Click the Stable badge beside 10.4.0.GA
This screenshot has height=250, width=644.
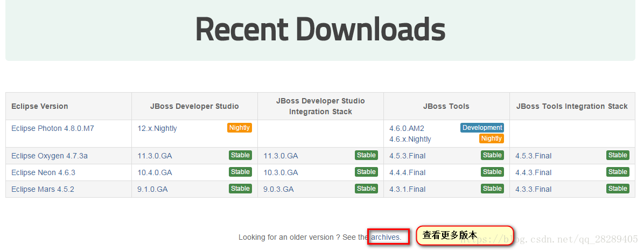coord(240,172)
